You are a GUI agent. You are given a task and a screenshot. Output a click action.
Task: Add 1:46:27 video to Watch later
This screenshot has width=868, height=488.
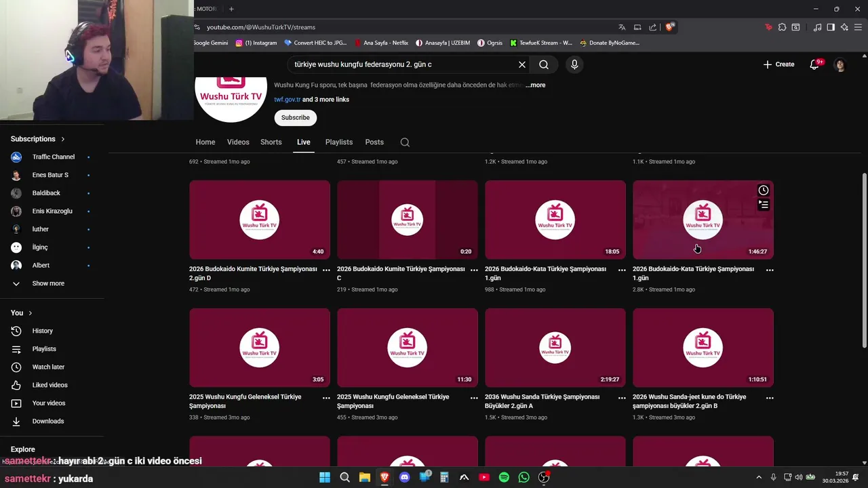click(x=764, y=190)
